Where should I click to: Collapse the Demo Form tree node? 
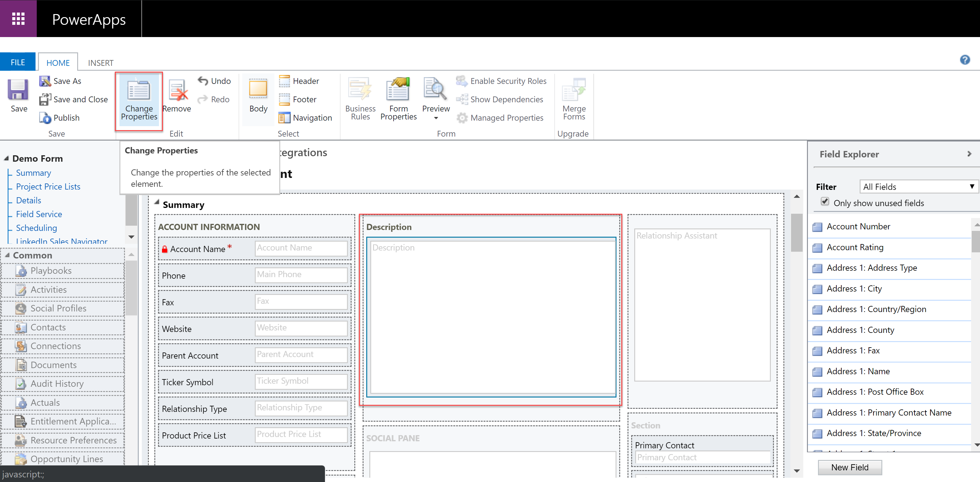click(6, 158)
